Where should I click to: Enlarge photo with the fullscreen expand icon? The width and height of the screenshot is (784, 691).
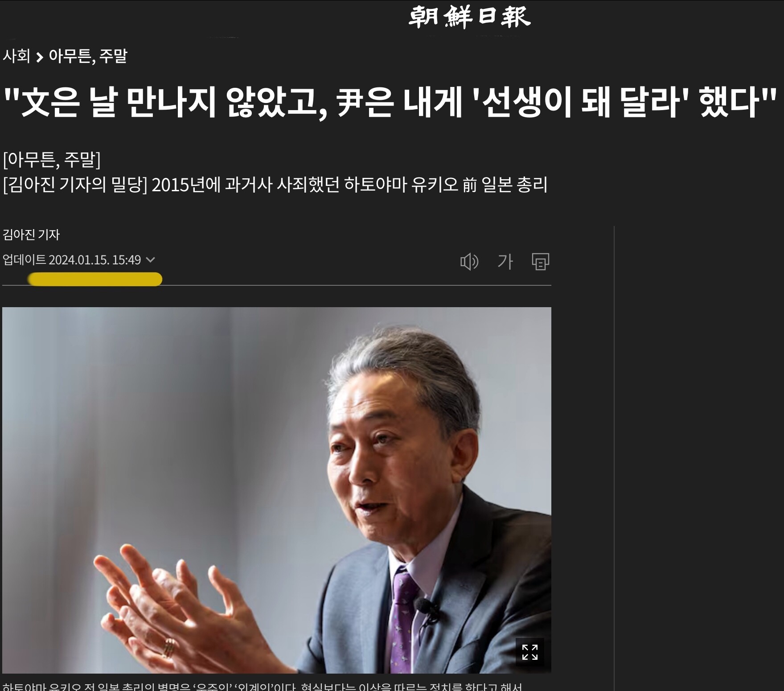[530, 652]
